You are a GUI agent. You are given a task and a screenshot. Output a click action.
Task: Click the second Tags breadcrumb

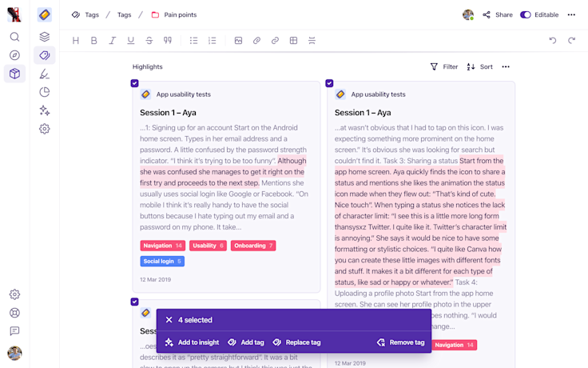(x=124, y=14)
